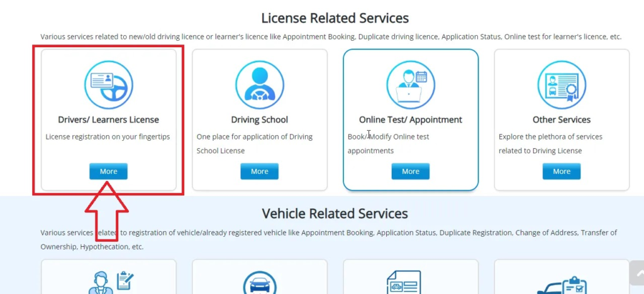Click 'License registration on your fingertips' text
The image size is (644, 294).
click(108, 136)
